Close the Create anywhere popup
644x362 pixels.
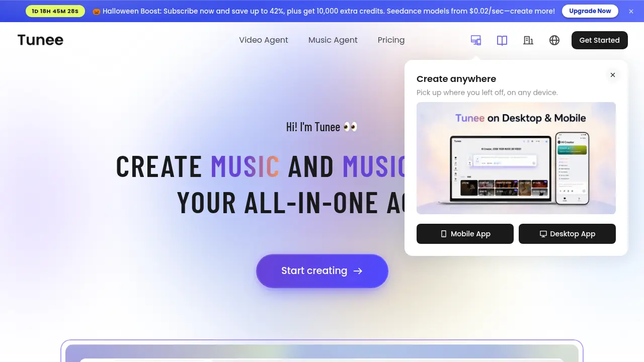coord(612,75)
